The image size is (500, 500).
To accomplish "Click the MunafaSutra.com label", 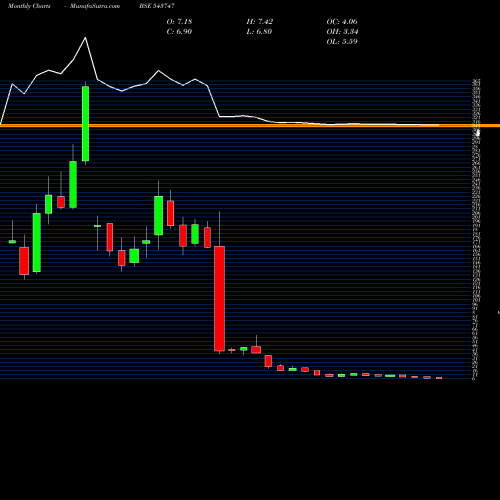I will pos(95,6).
